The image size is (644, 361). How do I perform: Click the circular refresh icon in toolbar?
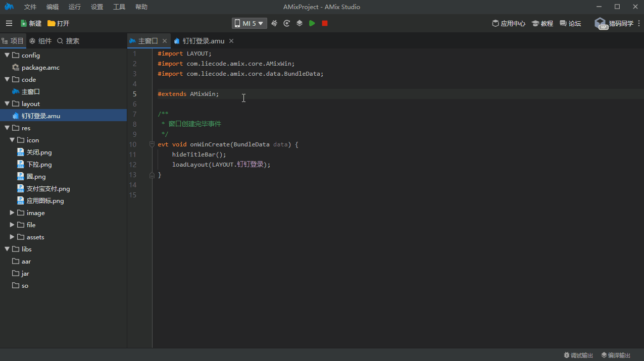point(287,23)
